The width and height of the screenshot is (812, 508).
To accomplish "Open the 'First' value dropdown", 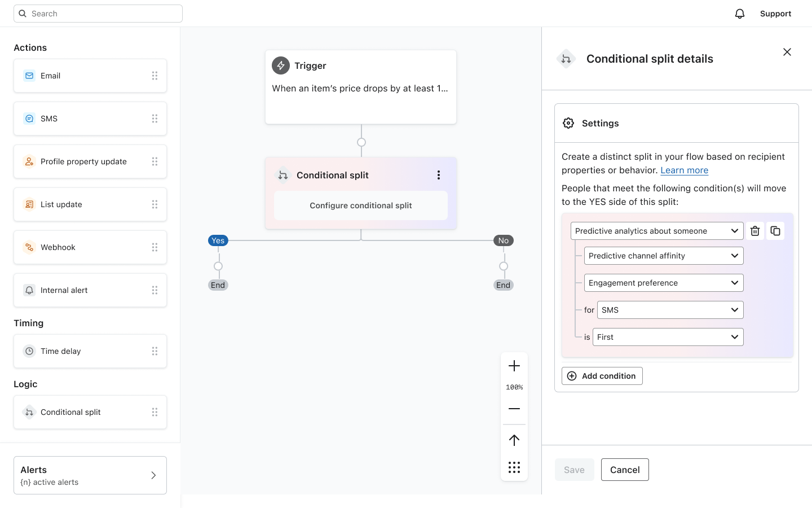I will (x=668, y=337).
